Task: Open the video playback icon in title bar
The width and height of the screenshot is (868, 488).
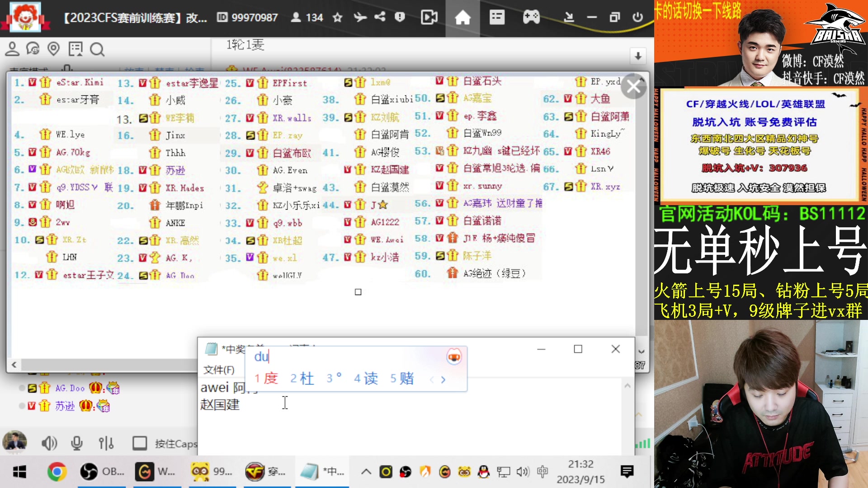Action: [429, 18]
